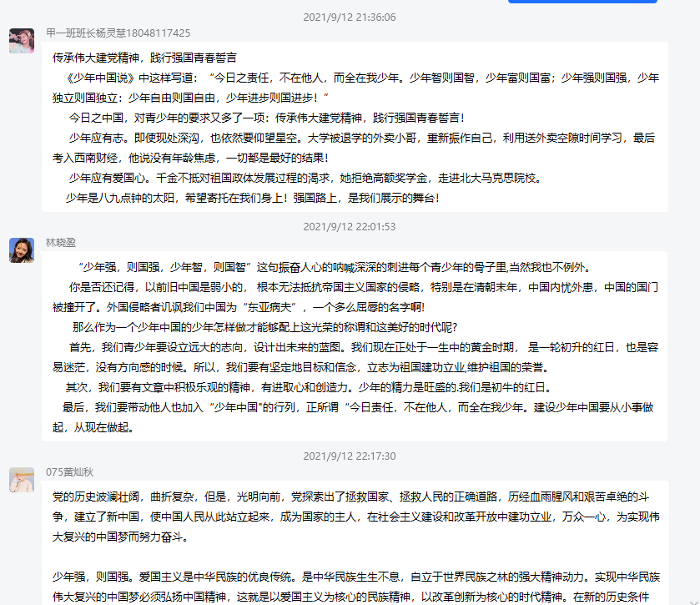Click sender name 甲一班班长杨灵慧18048117425
This screenshot has height=605, width=700.
tap(118, 33)
